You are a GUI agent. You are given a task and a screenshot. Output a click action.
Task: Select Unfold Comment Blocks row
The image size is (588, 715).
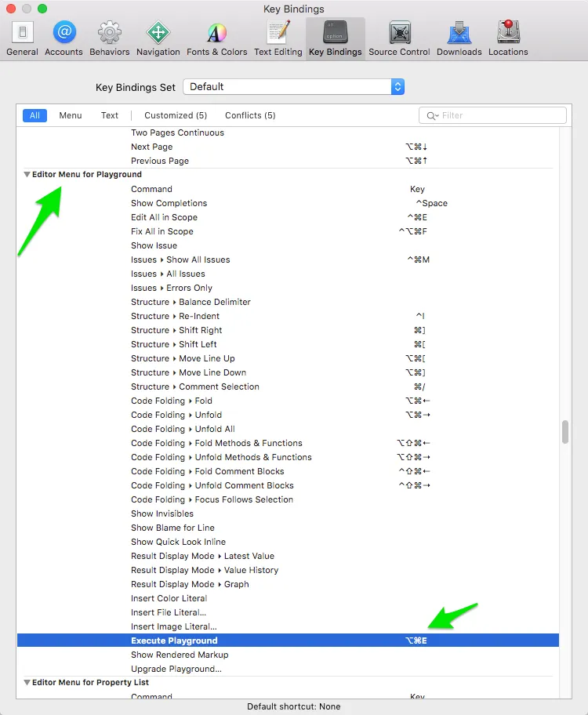coord(288,486)
